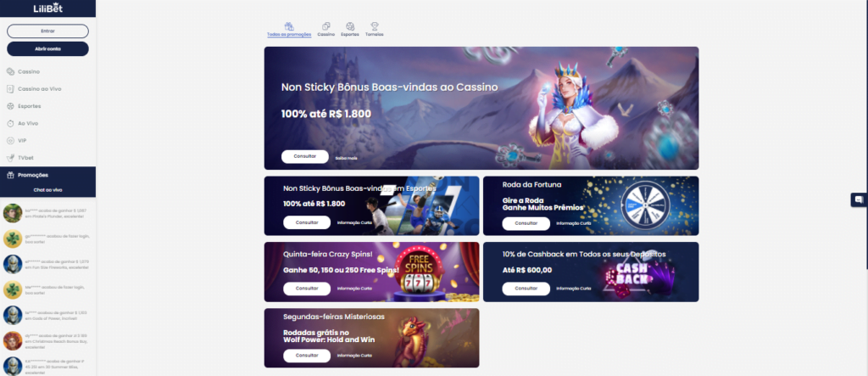Select the Torneios tab
This screenshot has height=376, width=868.
[x=374, y=30]
